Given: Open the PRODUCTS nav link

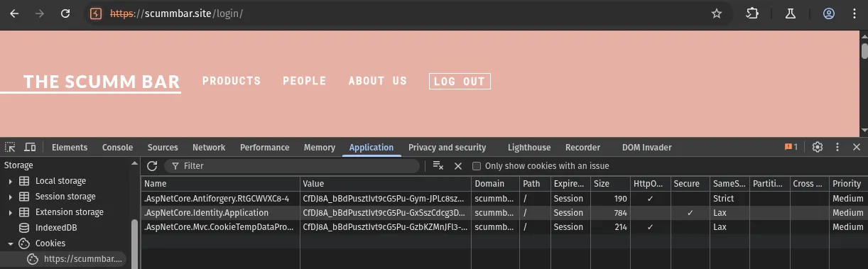Looking at the screenshot, I should pyautogui.click(x=232, y=81).
